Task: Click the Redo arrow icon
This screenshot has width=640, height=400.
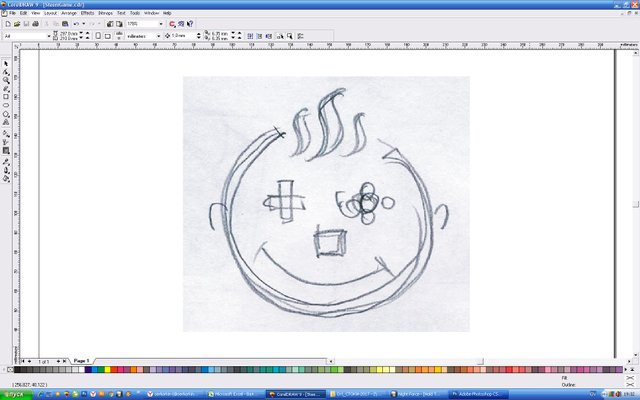Action: pyautogui.click(x=92, y=24)
